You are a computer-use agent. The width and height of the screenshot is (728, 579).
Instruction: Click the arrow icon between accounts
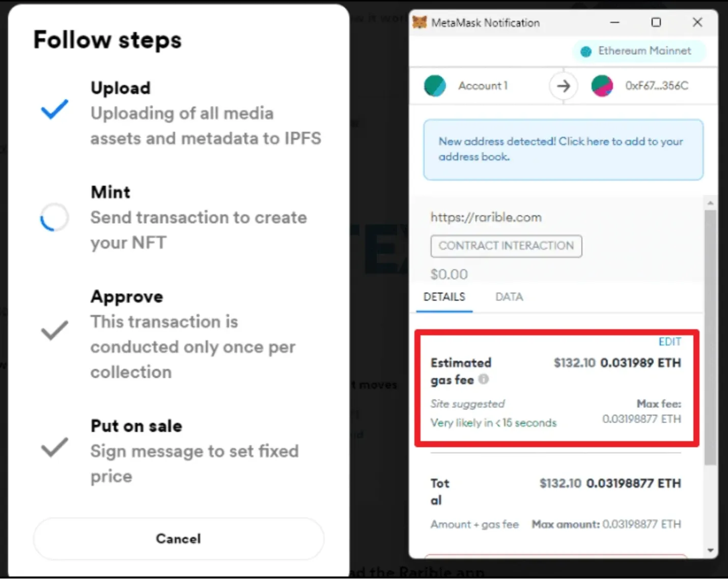point(563,86)
